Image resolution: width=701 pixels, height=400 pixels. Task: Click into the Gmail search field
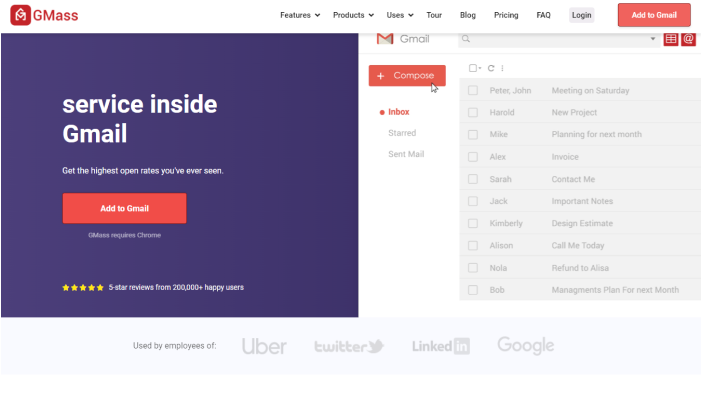point(559,39)
